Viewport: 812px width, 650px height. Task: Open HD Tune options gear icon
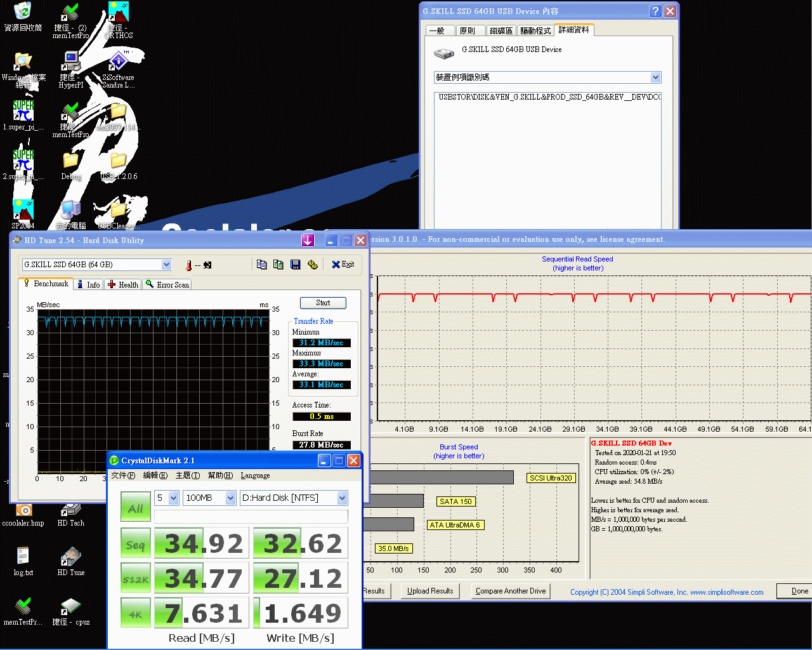pos(312,264)
